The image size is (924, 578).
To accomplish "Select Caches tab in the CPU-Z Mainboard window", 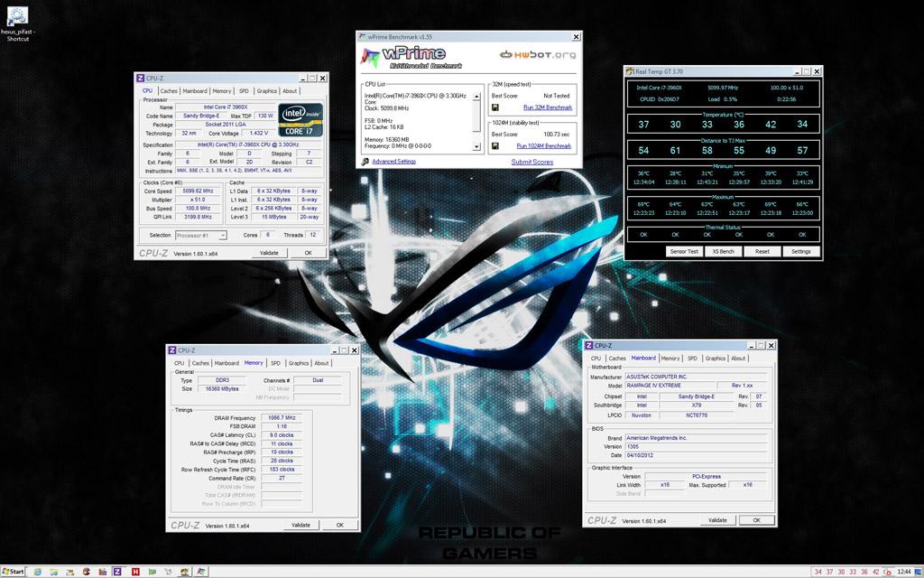I will point(617,359).
